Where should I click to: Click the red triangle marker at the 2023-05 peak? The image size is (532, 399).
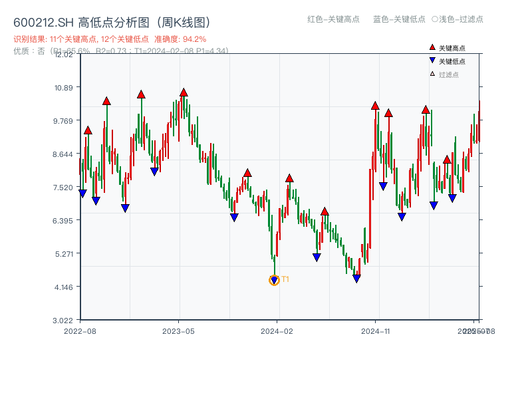[182, 93]
